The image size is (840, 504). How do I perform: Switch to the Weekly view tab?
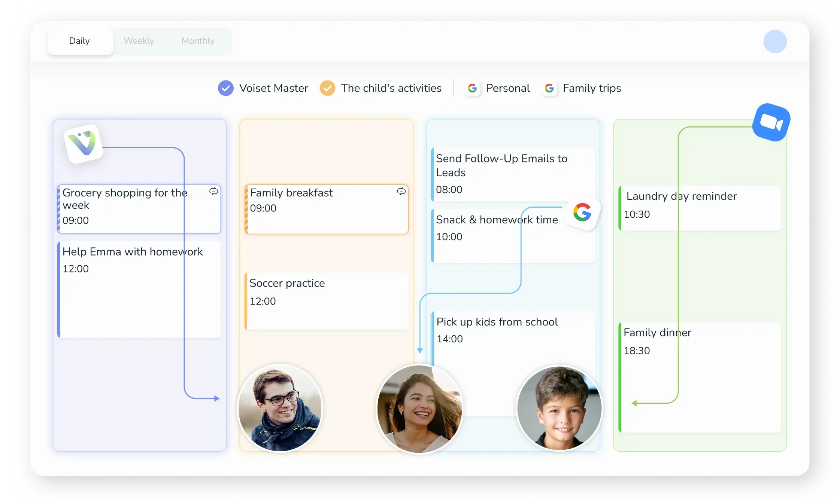139,41
